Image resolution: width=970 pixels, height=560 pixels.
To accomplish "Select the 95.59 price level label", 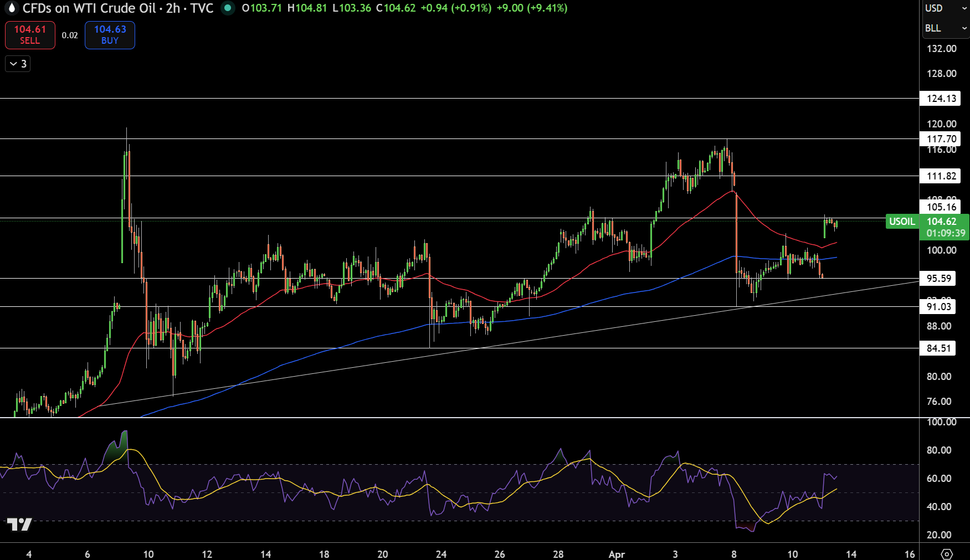I will click(x=938, y=279).
